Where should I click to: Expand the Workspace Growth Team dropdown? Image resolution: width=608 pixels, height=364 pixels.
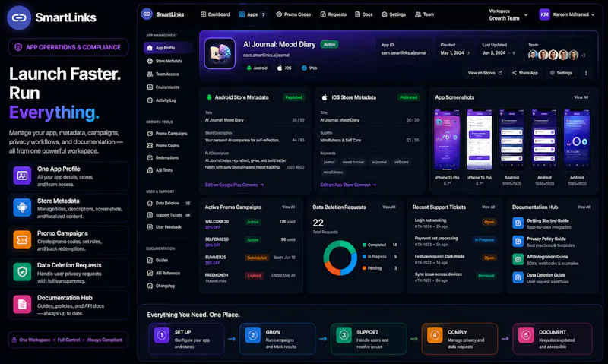point(508,14)
